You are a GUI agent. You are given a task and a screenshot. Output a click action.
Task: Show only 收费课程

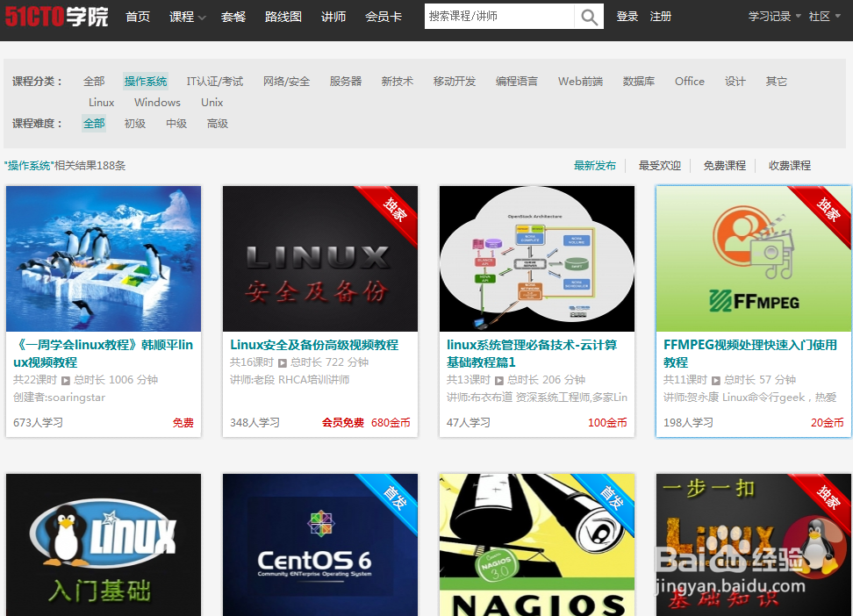(x=789, y=166)
